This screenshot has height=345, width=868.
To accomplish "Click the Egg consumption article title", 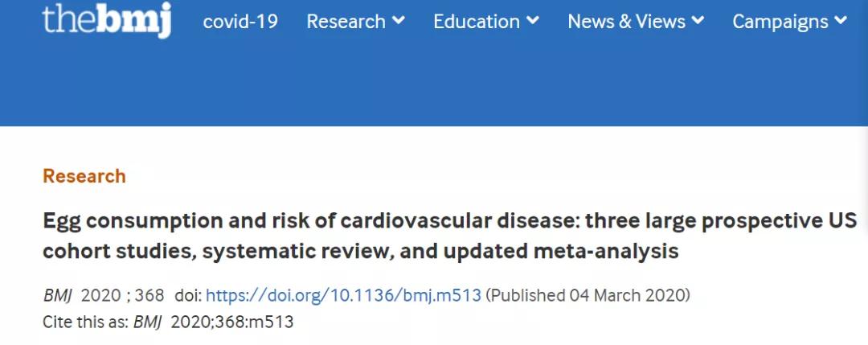I will click(449, 236).
